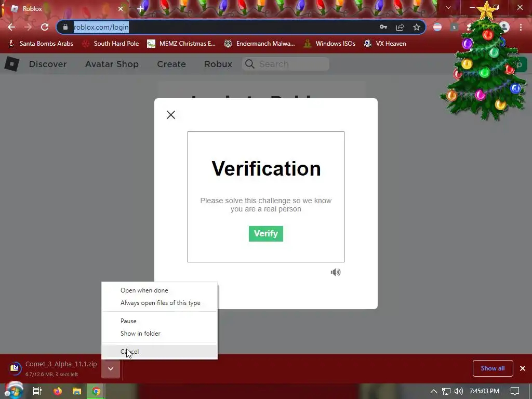Open South Hard Pole bookmark

[x=111, y=44]
